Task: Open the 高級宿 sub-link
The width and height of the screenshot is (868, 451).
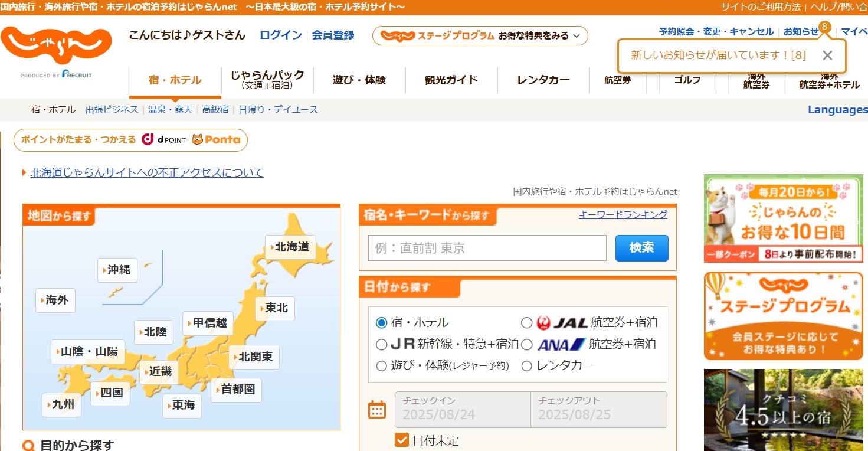Action: [215, 110]
